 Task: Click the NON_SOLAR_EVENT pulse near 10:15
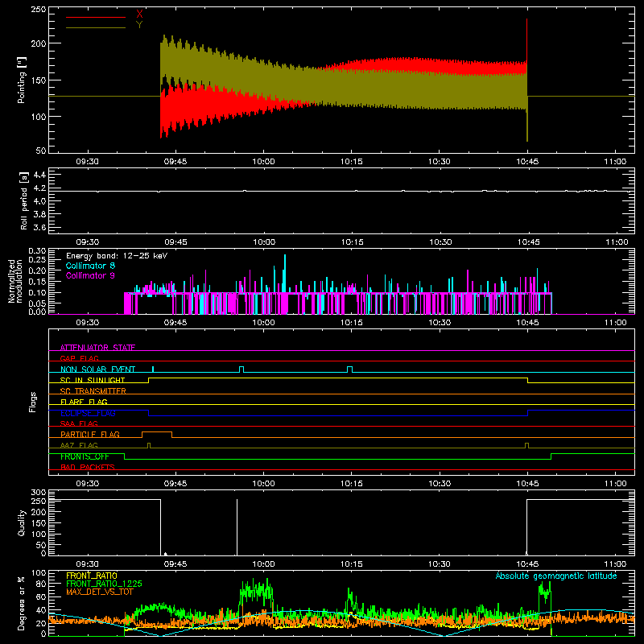pyautogui.click(x=349, y=369)
